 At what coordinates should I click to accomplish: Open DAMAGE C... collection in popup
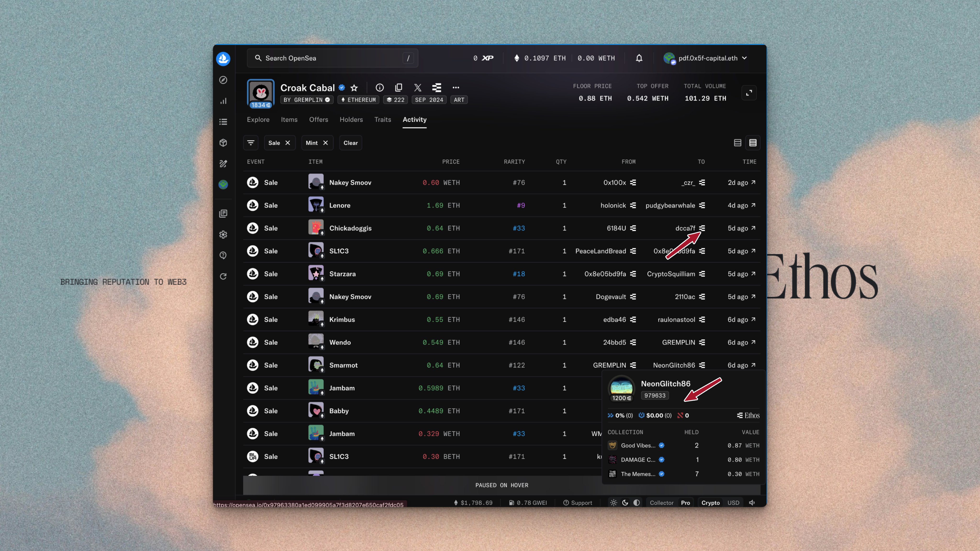click(638, 460)
